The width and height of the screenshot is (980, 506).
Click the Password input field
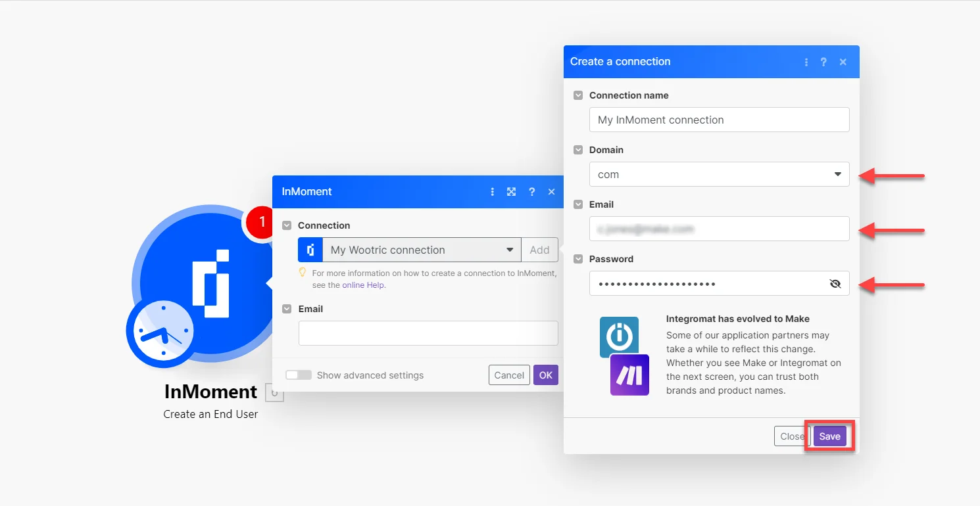[720, 283]
